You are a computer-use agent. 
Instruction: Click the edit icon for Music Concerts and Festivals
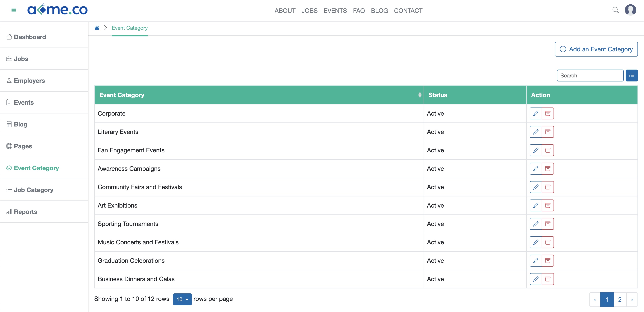click(536, 242)
